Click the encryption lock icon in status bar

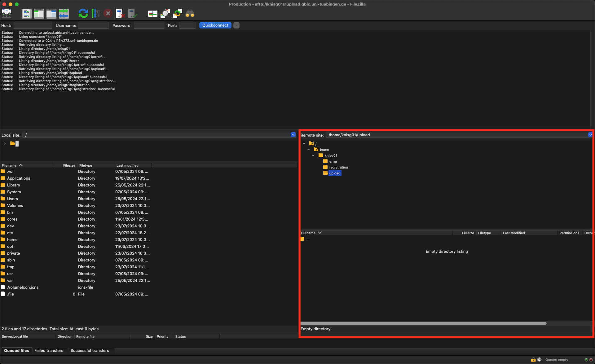[x=533, y=360]
